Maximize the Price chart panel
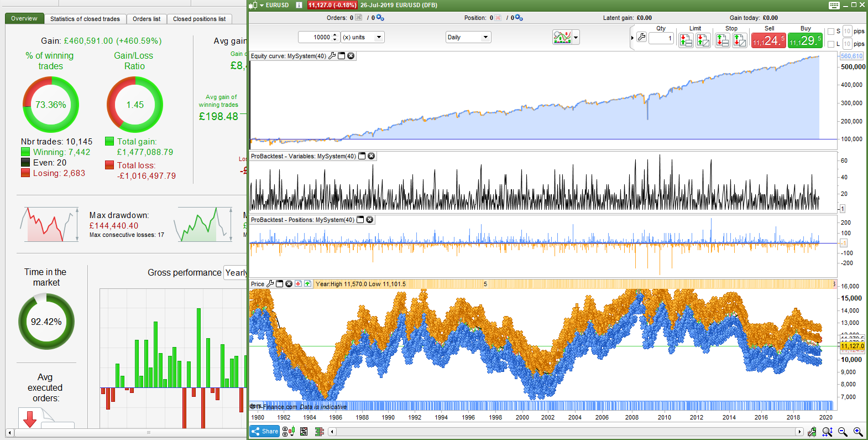 280,284
